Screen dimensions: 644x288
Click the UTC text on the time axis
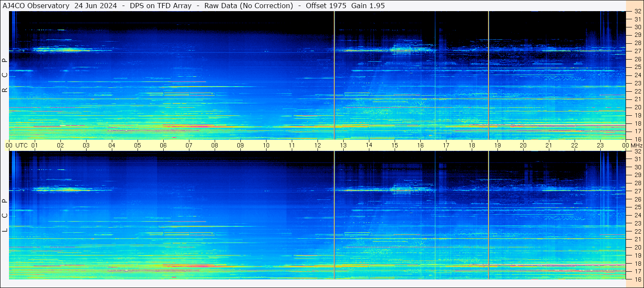[21, 145]
